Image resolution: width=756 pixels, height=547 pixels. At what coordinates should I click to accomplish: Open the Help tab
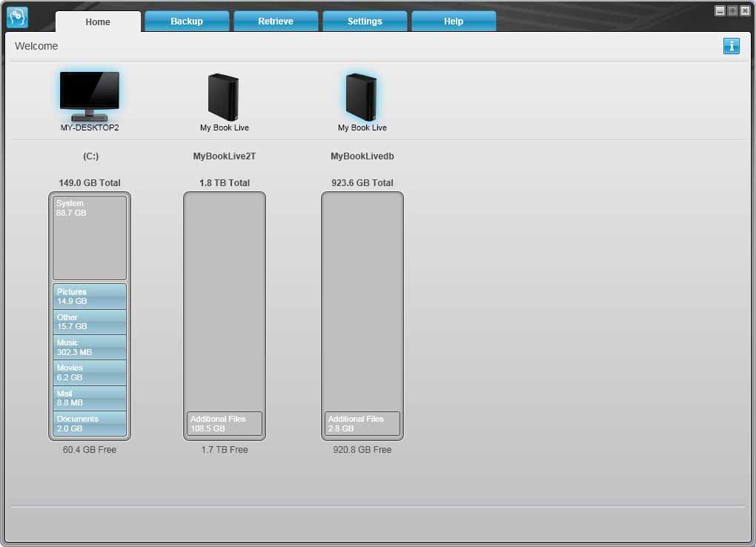click(x=453, y=21)
